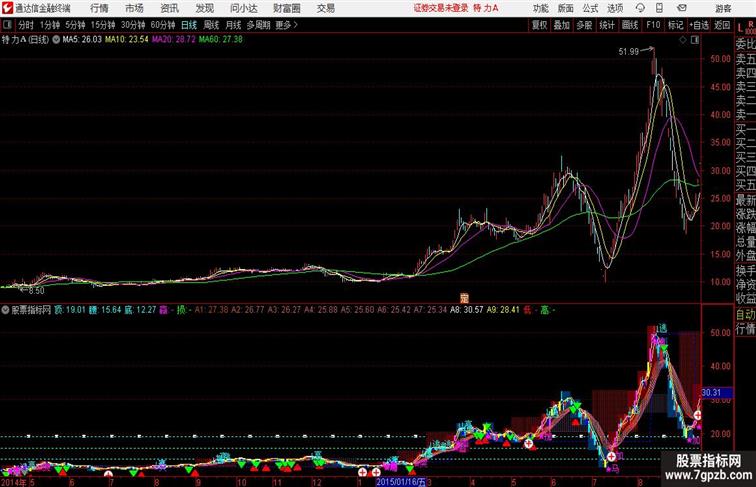
Task: Click the headset support icon
Action: [640, 8]
